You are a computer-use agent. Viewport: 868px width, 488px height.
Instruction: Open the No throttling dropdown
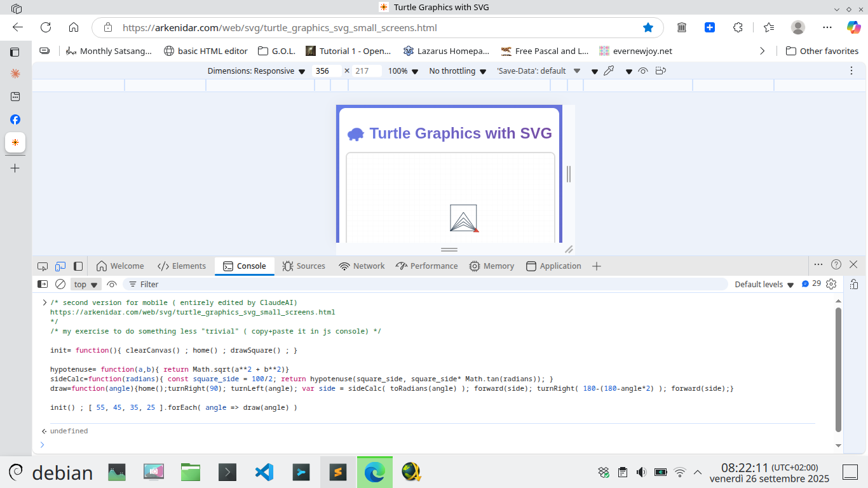click(458, 71)
